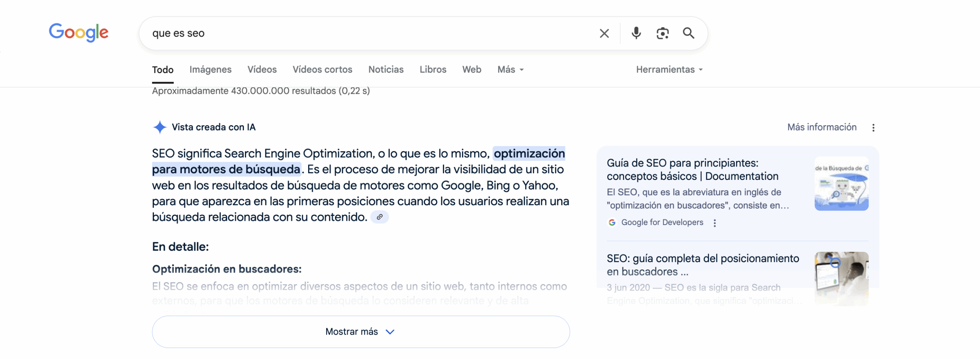The width and height of the screenshot is (980, 359).
Task: Open the Vídeos tab
Action: coord(262,70)
